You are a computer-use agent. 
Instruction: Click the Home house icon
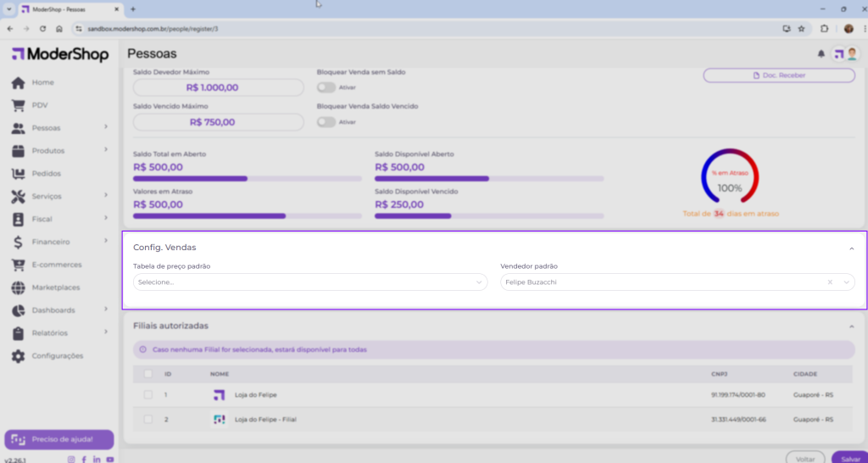[18, 82]
